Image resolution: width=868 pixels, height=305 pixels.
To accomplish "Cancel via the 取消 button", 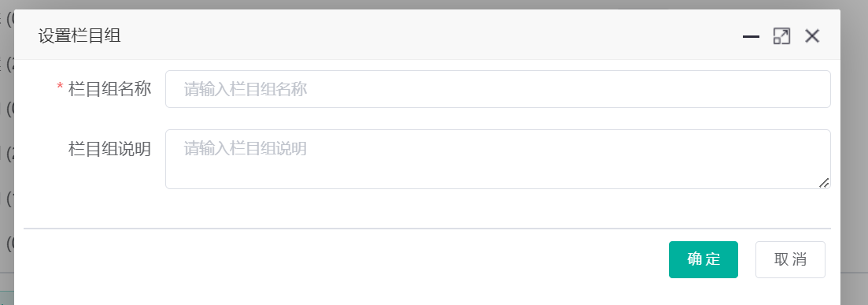I will point(790,259).
